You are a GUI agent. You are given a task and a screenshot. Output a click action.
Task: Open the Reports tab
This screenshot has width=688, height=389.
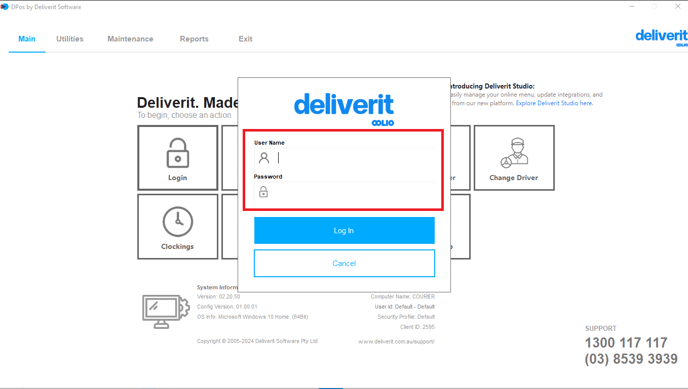point(194,39)
